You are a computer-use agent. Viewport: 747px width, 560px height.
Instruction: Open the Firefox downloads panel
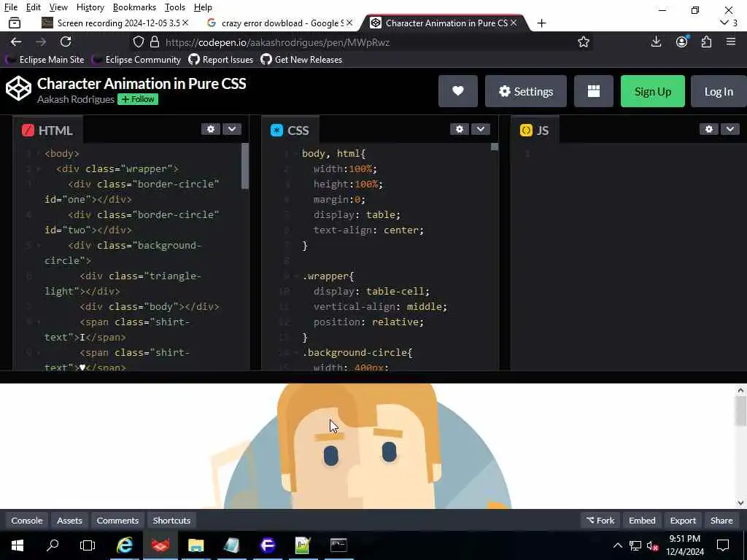[x=656, y=42]
